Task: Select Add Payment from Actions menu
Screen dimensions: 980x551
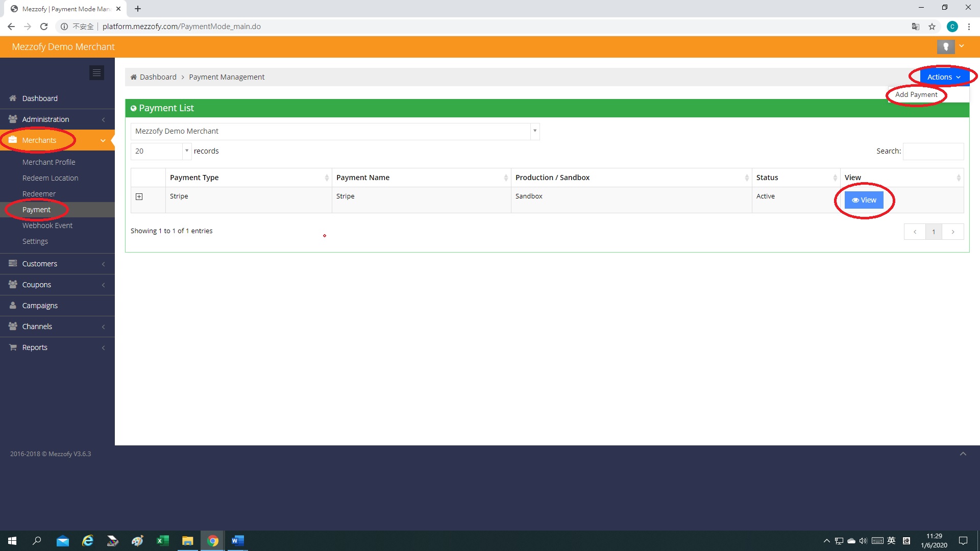Action: pos(916,94)
